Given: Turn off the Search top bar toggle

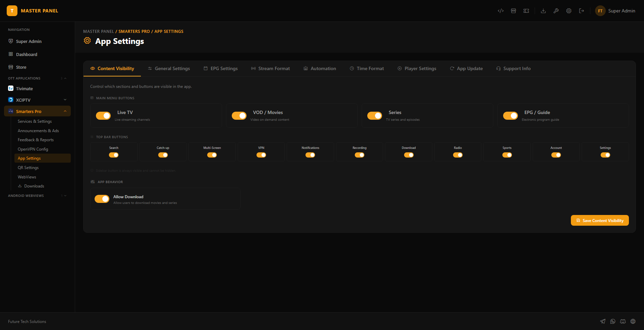Looking at the screenshot, I should (114, 155).
